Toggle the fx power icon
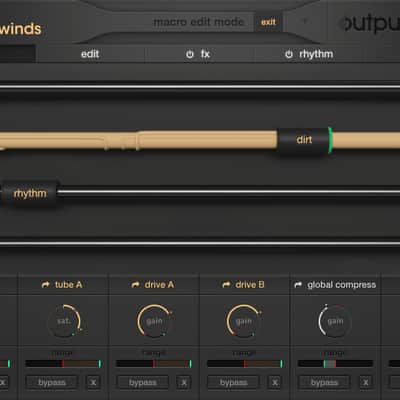Image resolution: width=400 pixels, height=400 pixels. [x=190, y=54]
